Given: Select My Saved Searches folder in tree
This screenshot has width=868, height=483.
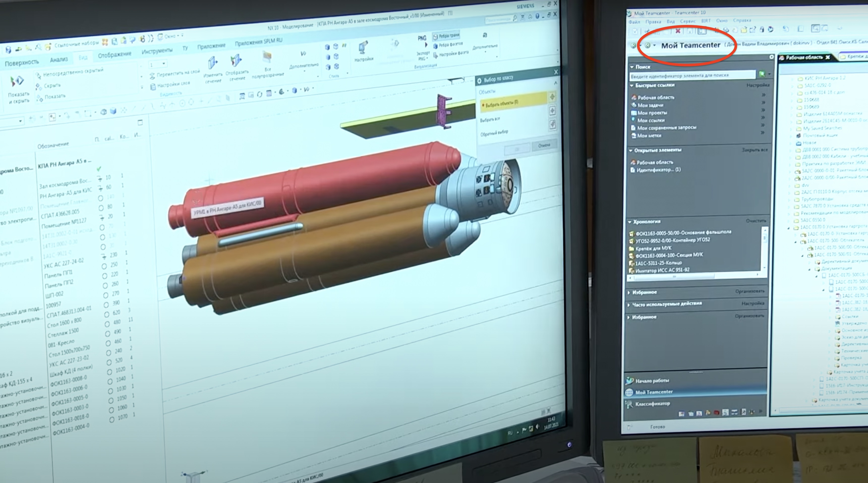Looking at the screenshot, I should 822,128.
